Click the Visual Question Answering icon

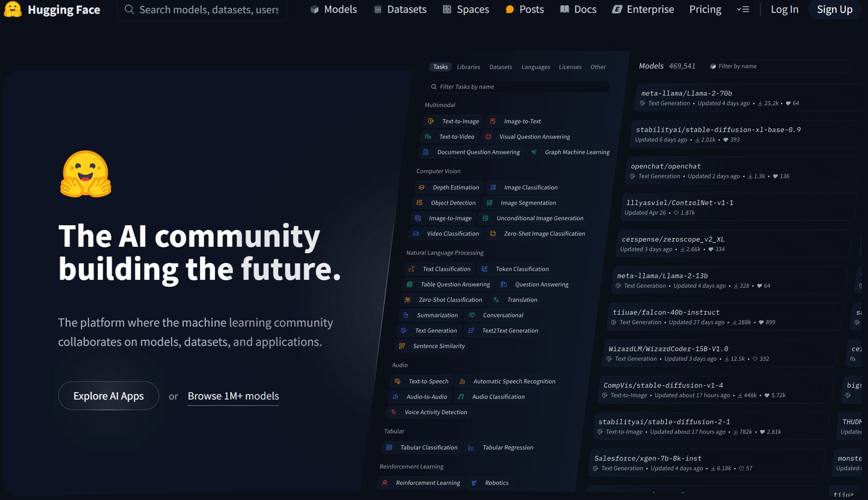pyautogui.click(x=488, y=137)
